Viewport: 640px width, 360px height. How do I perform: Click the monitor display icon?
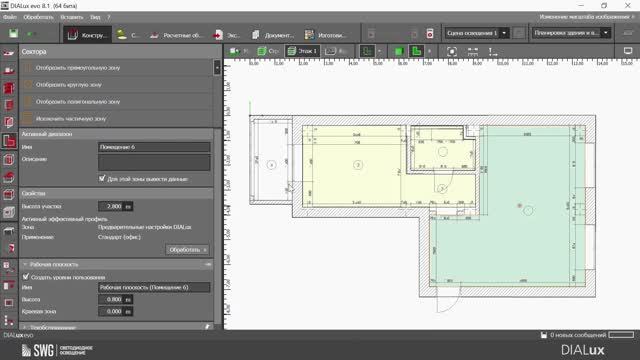tap(628, 51)
